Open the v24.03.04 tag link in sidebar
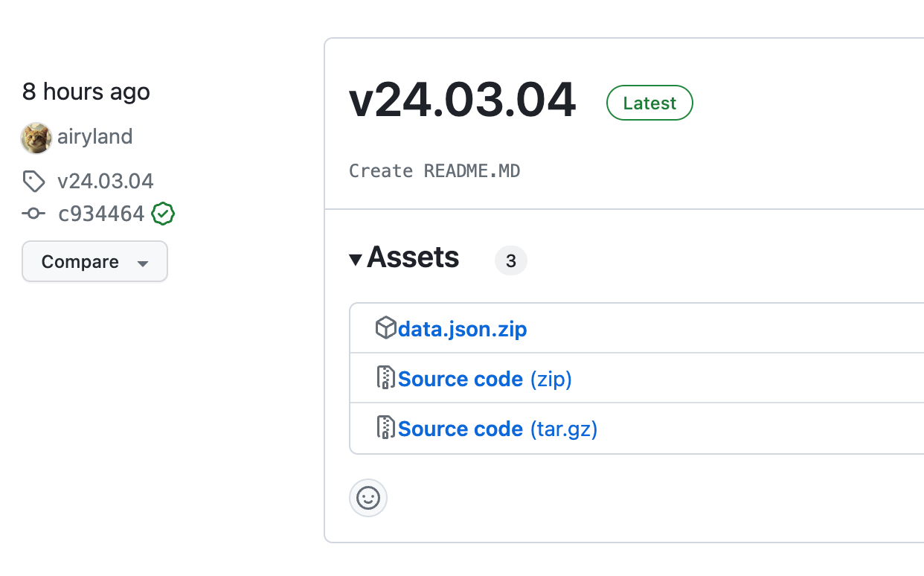Image resolution: width=924 pixels, height=576 pixels. (105, 181)
